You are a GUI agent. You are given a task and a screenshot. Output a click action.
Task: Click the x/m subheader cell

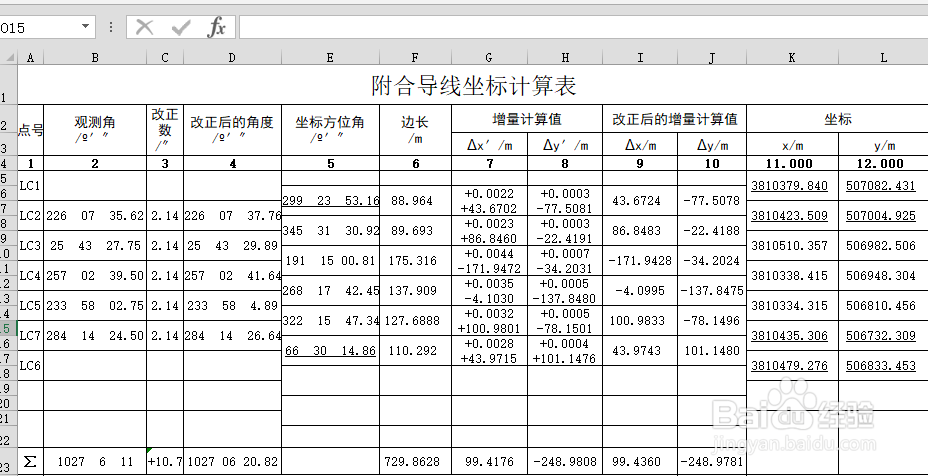[x=792, y=144]
